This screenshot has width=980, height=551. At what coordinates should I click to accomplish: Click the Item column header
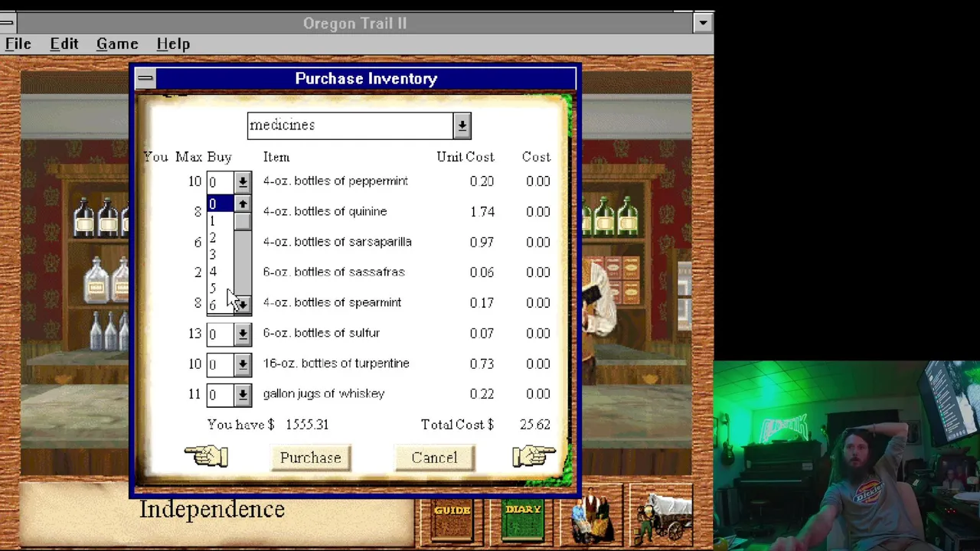pos(276,157)
